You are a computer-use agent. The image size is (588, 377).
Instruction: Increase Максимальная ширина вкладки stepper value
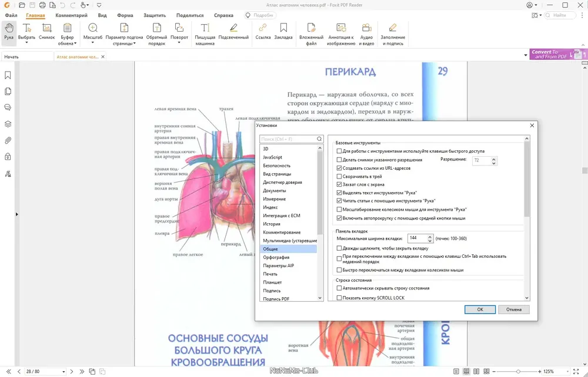tap(430, 236)
